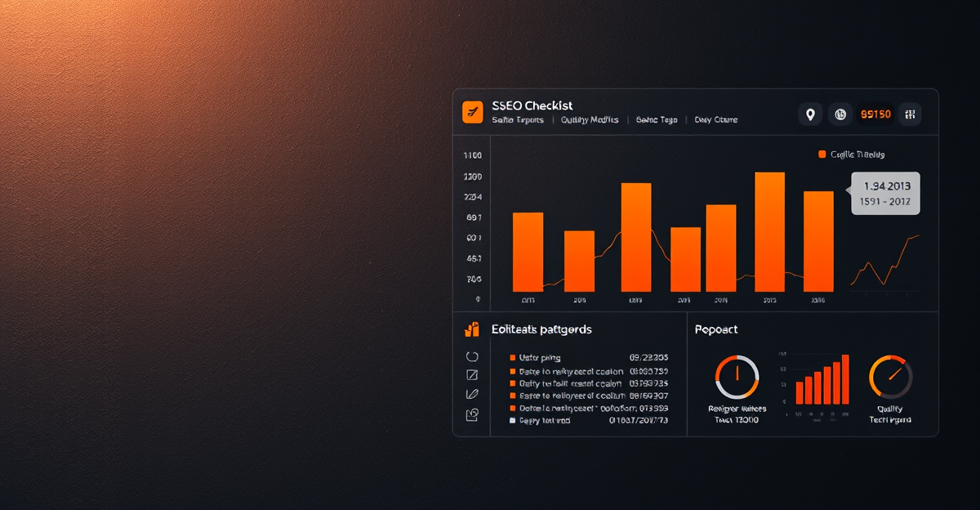Select the list row with value 03060739

point(589,371)
